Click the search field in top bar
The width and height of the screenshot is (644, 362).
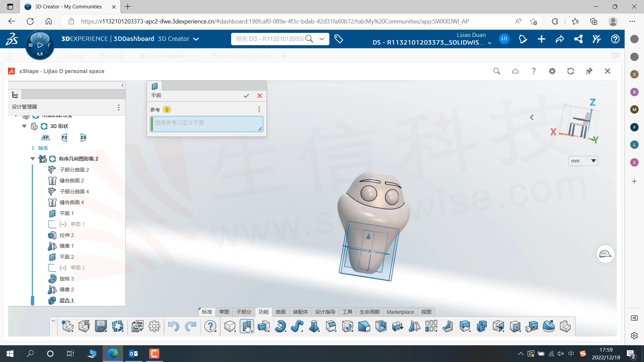[270, 39]
